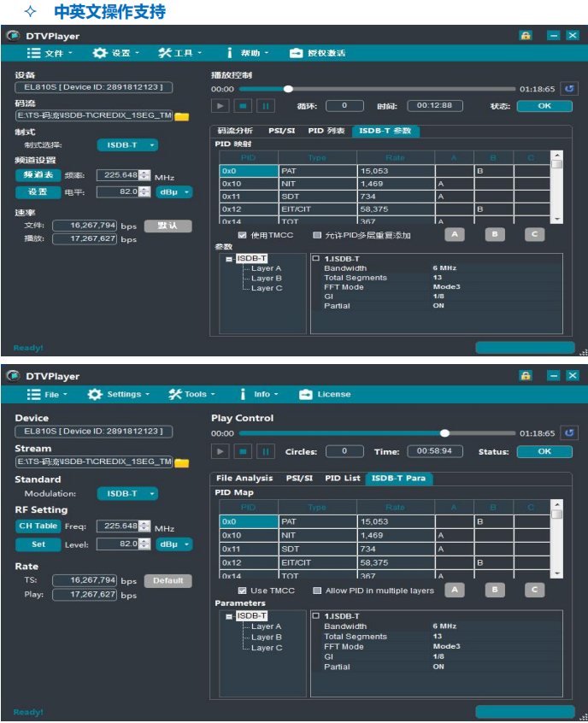Open the Tools menu
588x723 pixels.
(x=191, y=395)
